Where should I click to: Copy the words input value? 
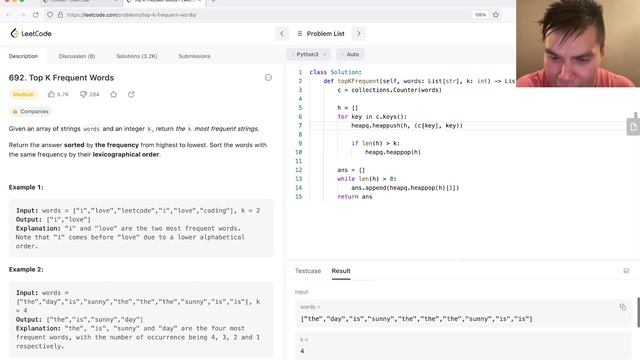tap(623, 307)
